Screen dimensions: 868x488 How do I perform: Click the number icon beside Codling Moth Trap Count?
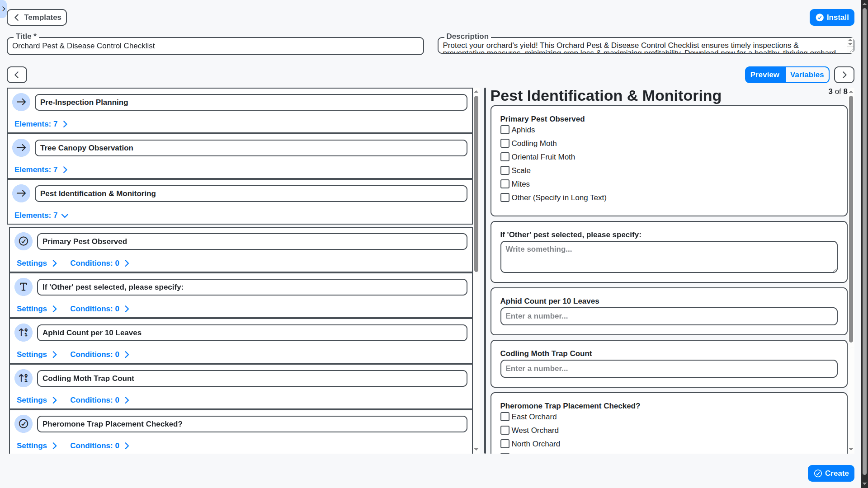[x=24, y=378]
